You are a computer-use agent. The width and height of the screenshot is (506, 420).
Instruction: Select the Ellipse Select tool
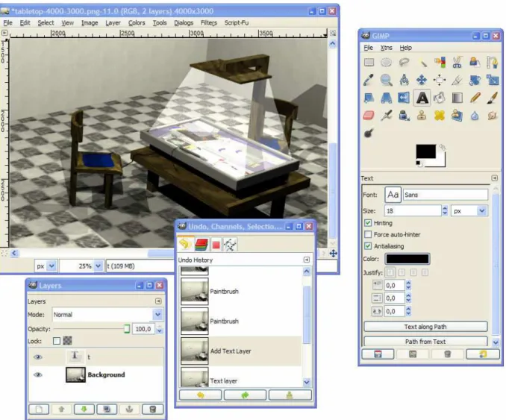point(387,62)
